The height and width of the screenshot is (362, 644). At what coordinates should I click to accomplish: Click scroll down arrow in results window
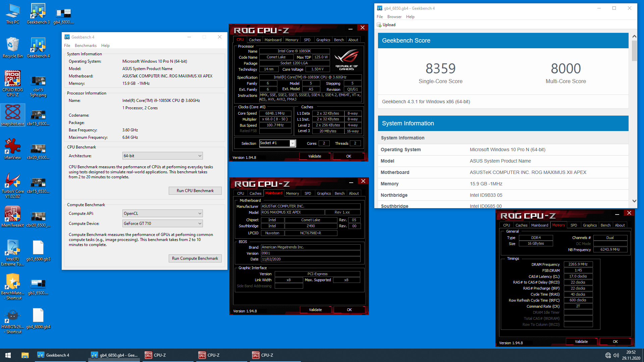coord(634,201)
